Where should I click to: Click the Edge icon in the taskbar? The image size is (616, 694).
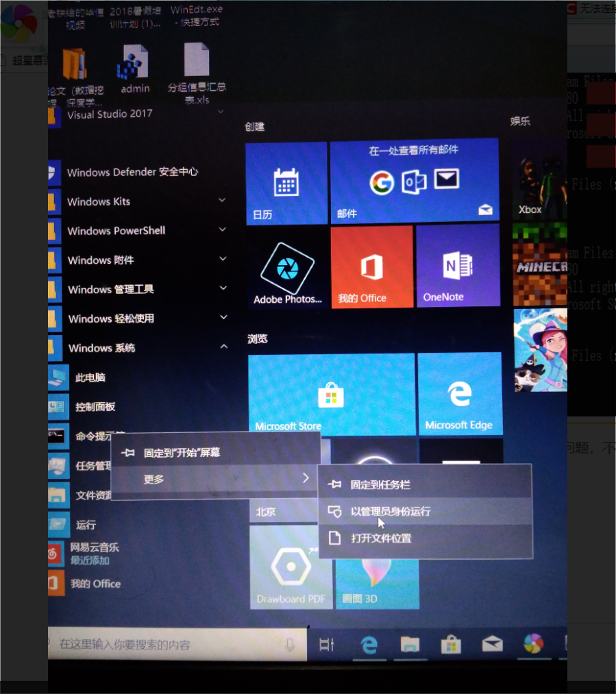tap(369, 645)
